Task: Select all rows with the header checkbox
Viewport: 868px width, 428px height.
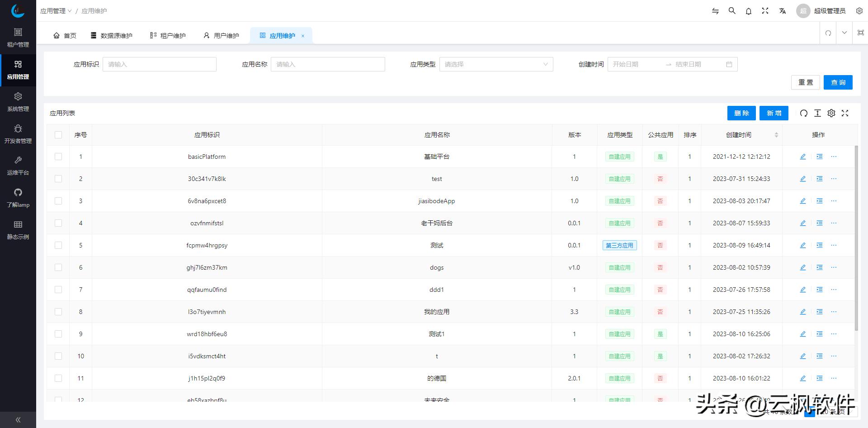Action: click(58, 134)
